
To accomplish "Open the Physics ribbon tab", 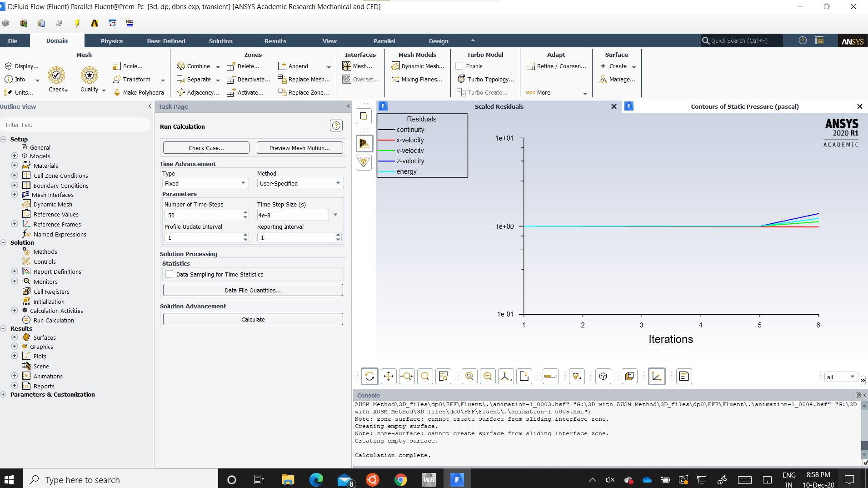I will 112,41.
